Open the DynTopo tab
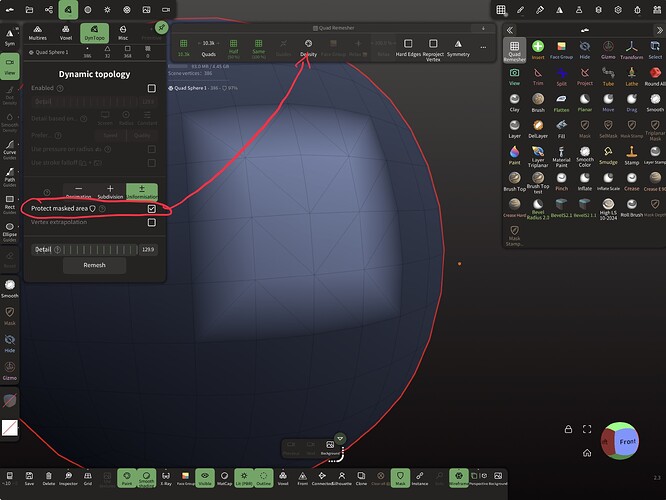The image size is (666, 500). coord(94,33)
